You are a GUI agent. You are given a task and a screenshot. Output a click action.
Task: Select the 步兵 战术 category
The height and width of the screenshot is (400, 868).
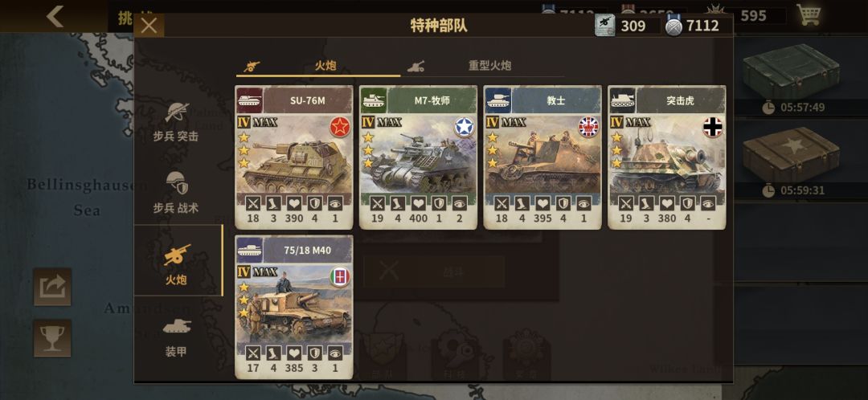[x=176, y=193]
